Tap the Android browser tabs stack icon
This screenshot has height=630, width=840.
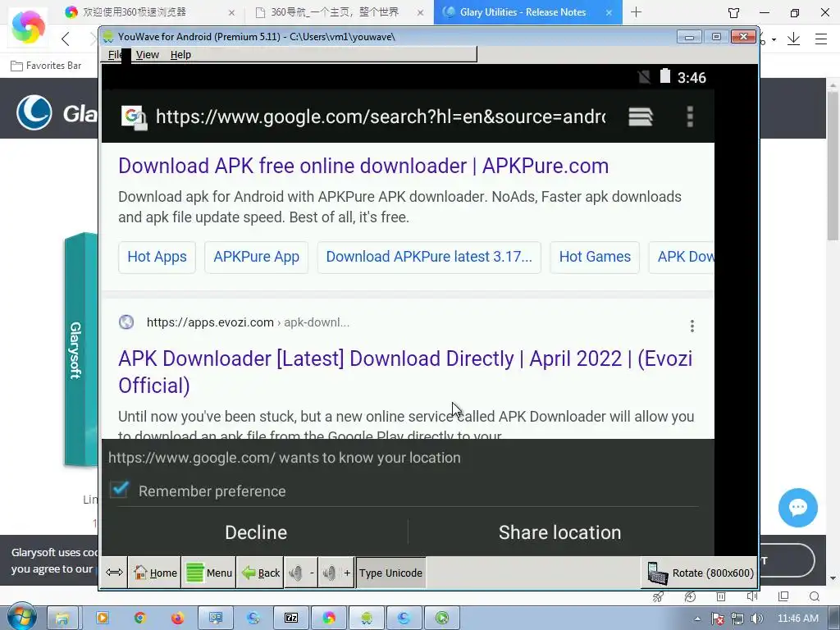641,116
